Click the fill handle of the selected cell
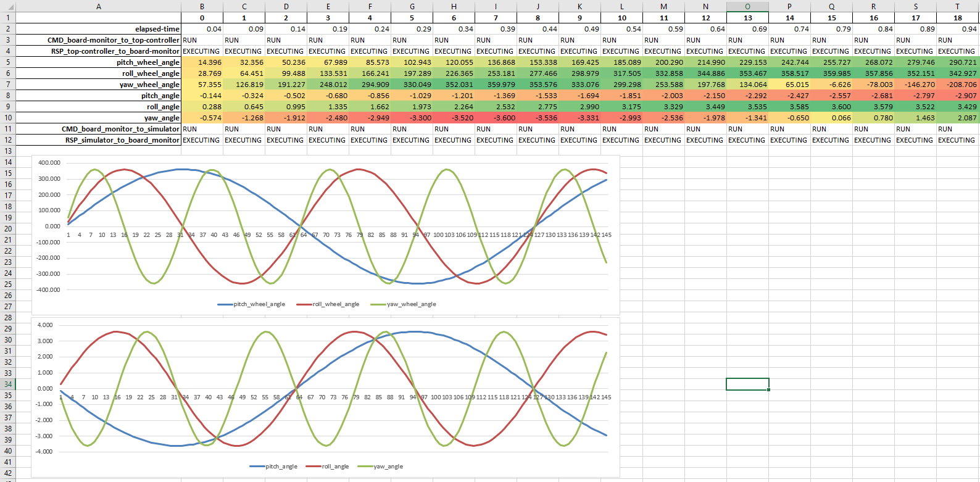This screenshot has width=980, height=482. [768, 390]
